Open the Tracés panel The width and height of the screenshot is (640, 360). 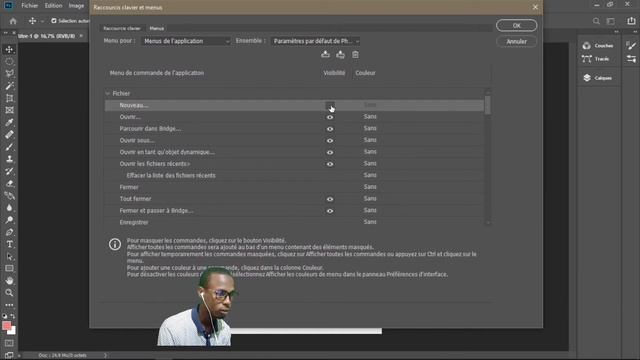596,59
